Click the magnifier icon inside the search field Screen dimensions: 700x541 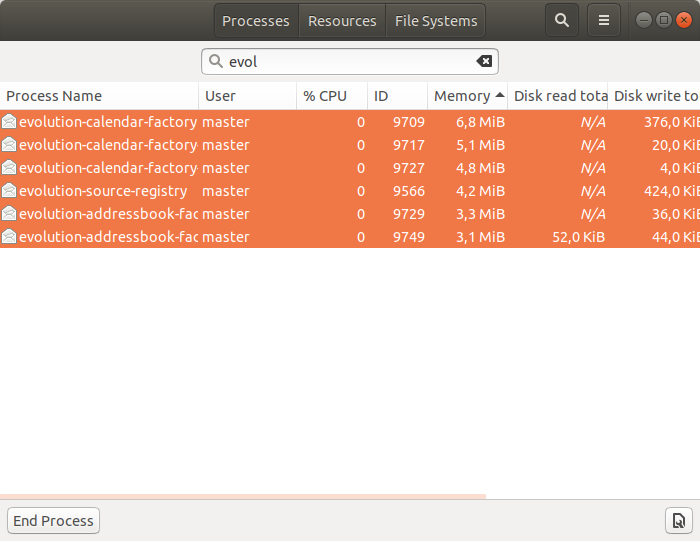tap(216, 61)
